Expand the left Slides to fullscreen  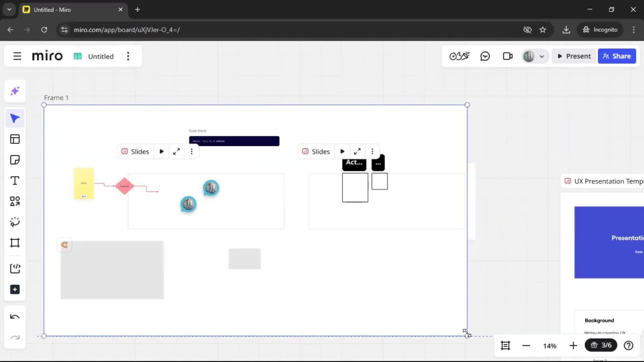pos(176,152)
